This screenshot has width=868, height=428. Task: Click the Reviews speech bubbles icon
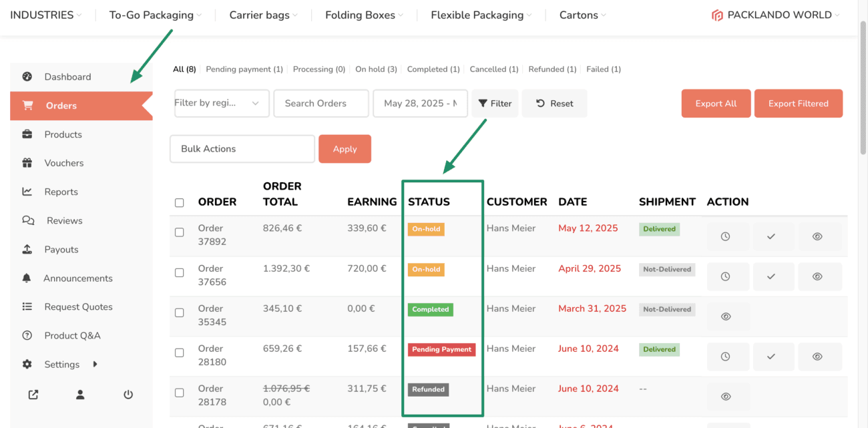pos(28,220)
